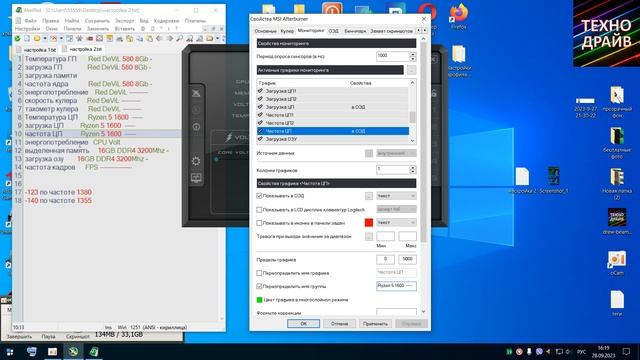Click magnifier search icon in AkelPad toolbar
The width and height of the screenshot is (640, 360).
click(179, 39)
